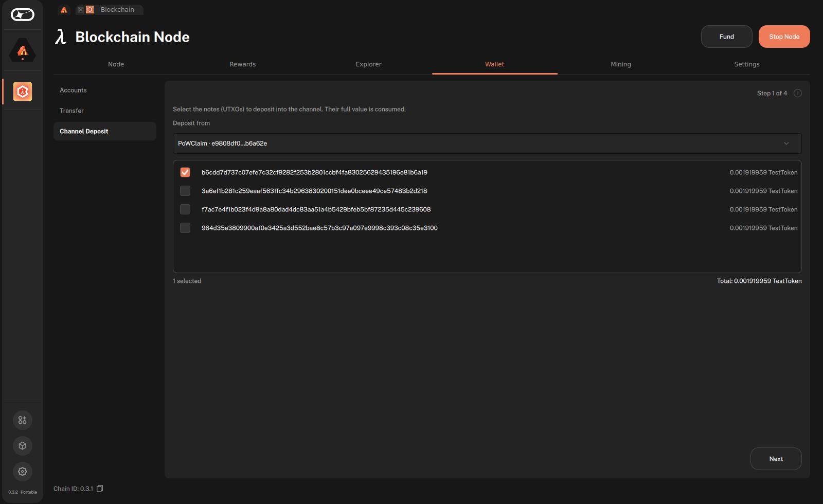Viewport: 823px width, 504px height.
Task: Tick the 964d35e3 note checkbox
Action: pyautogui.click(x=185, y=228)
